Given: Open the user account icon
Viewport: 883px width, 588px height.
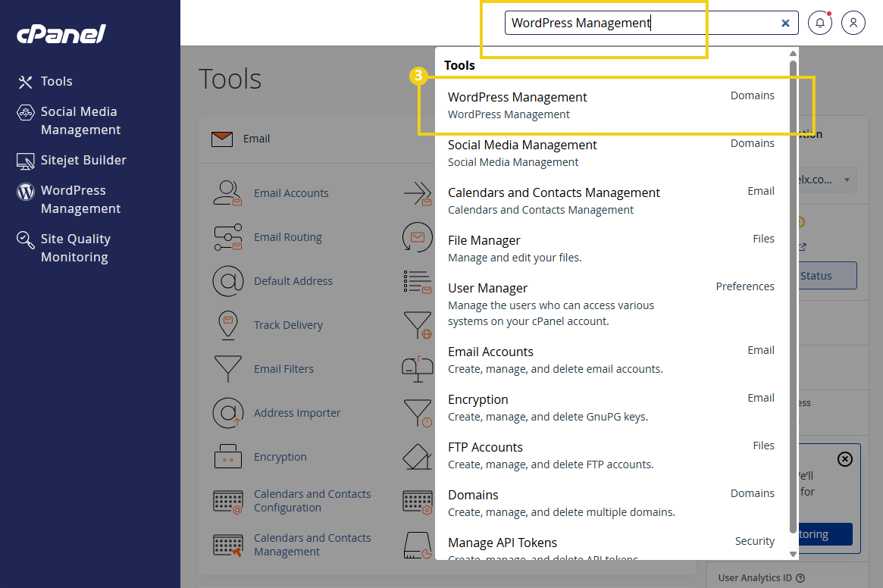Looking at the screenshot, I should click(853, 23).
